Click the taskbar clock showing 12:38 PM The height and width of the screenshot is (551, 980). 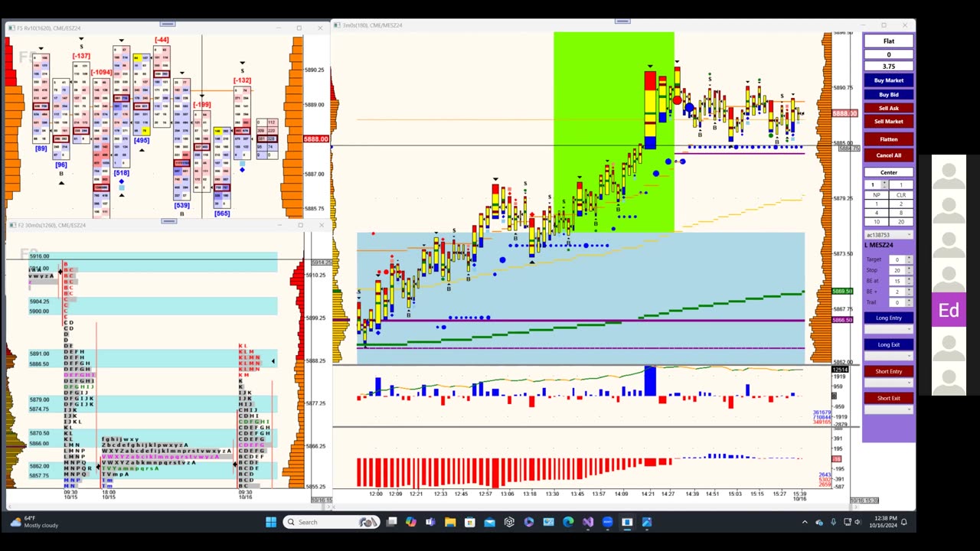pyautogui.click(x=883, y=522)
